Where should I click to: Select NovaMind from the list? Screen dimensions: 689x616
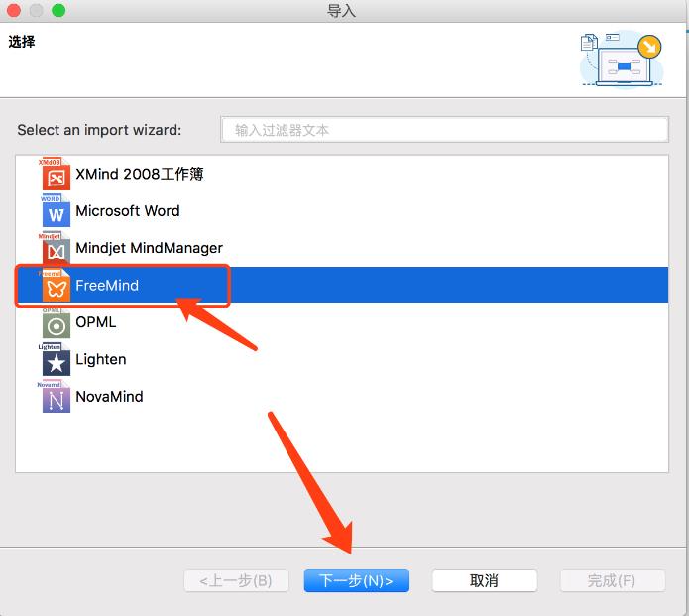tap(109, 397)
